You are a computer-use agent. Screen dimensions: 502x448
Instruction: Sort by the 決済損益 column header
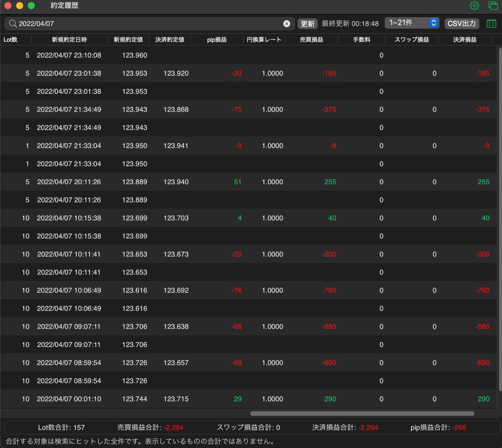465,40
